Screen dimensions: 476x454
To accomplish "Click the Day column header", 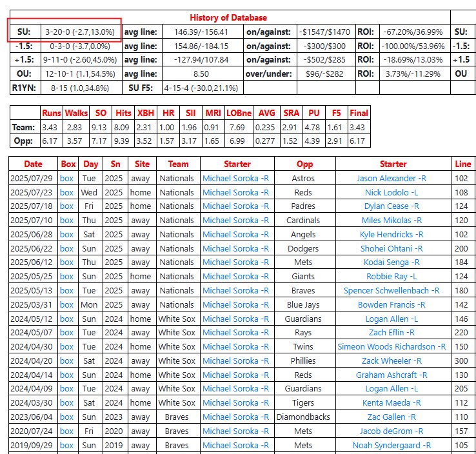I will click(x=90, y=164).
